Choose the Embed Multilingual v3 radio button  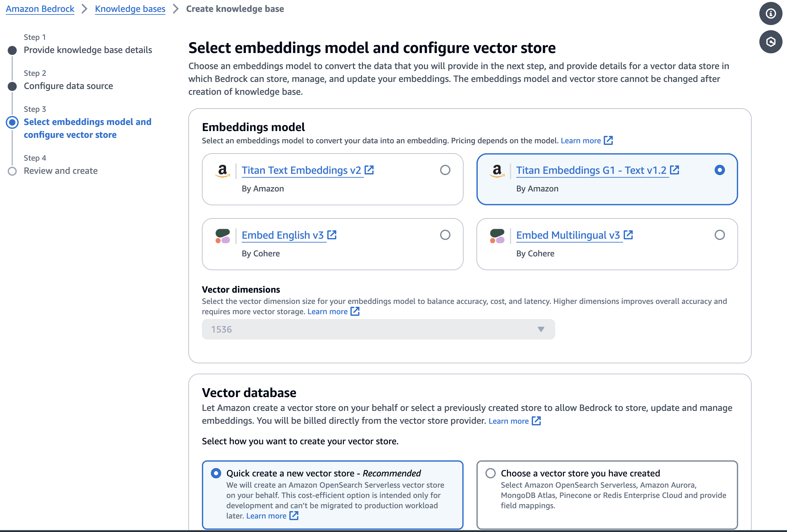[x=719, y=235]
